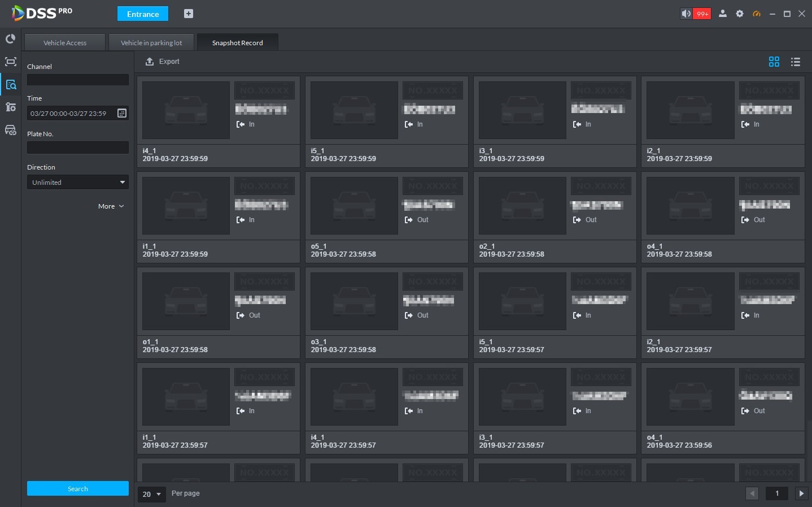Image resolution: width=812 pixels, height=507 pixels.
Task: Open the i5_1 23:59:59 snapshot thumbnail
Action: [355, 110]
